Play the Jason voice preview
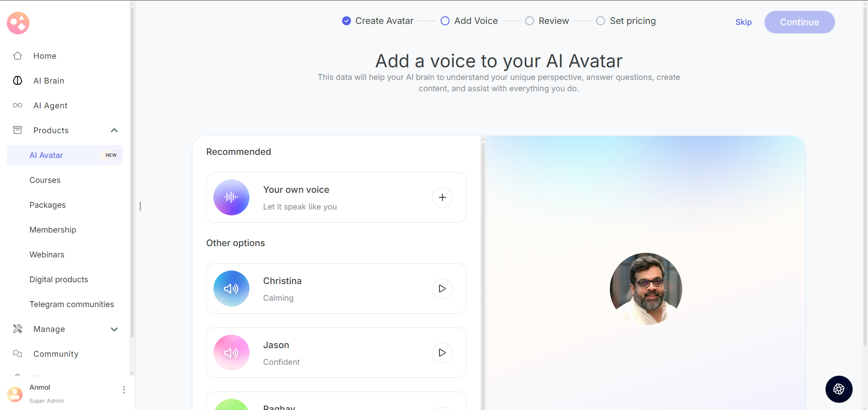Viewport: 868px width, 410px height. [442, 353]
